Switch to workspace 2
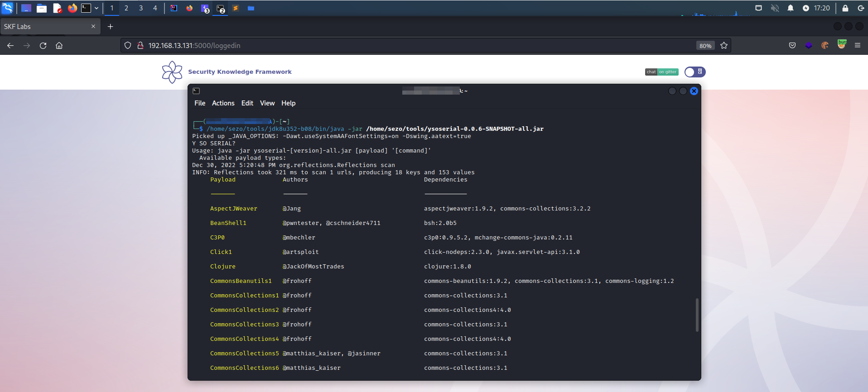 [126, 8]
